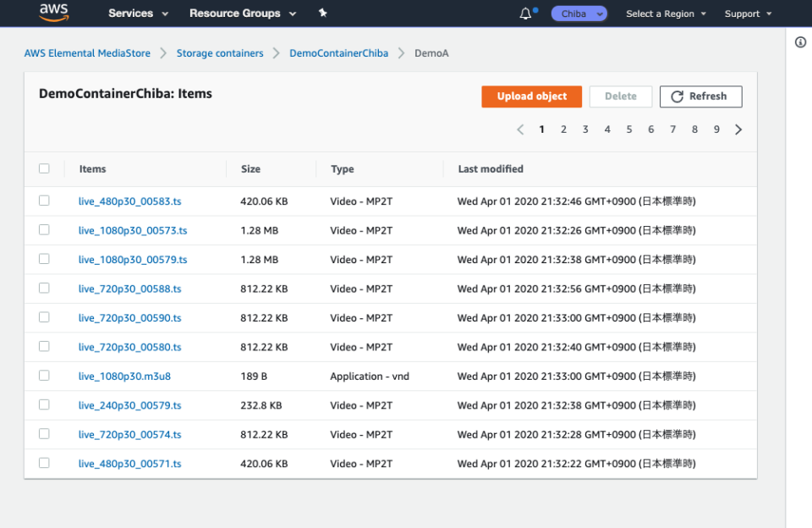Expand the Support menu
Image resolution: width=812 pixels, height=528 pixels.
[x=749, y=14]
